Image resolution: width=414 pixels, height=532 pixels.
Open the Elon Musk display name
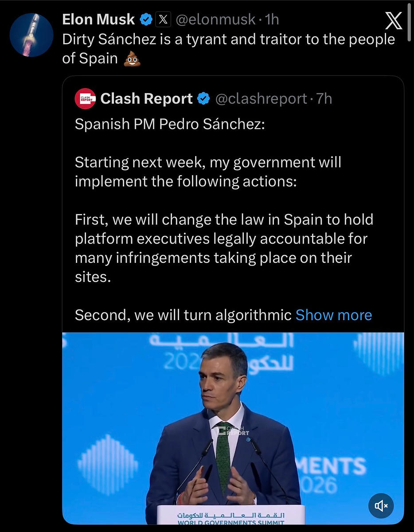(98, 20)
